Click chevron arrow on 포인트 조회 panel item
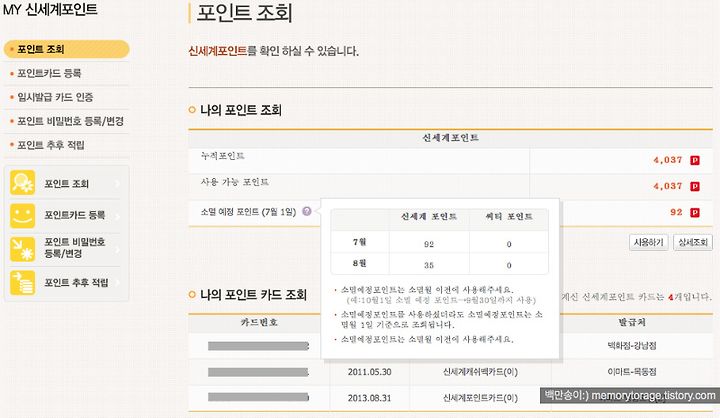 tap(118, 184)
